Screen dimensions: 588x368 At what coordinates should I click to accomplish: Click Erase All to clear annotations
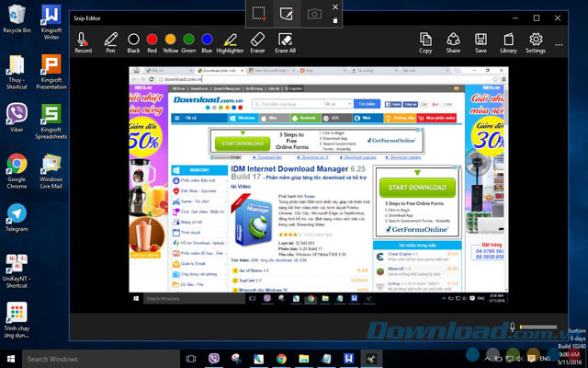(x=286, y=42)
